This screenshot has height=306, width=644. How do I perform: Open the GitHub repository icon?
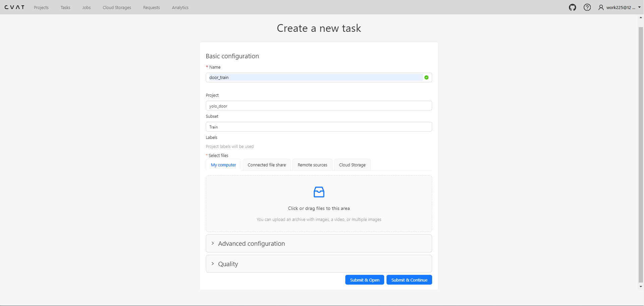click(572, 7)
